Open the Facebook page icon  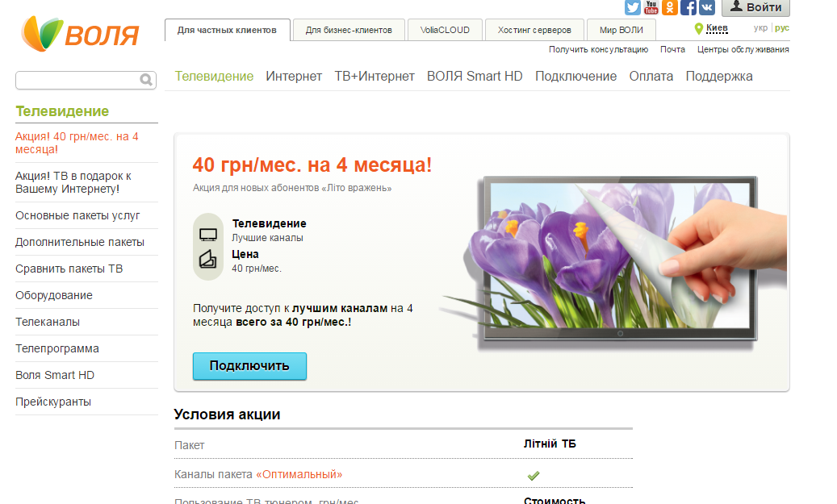coord(688,8)
